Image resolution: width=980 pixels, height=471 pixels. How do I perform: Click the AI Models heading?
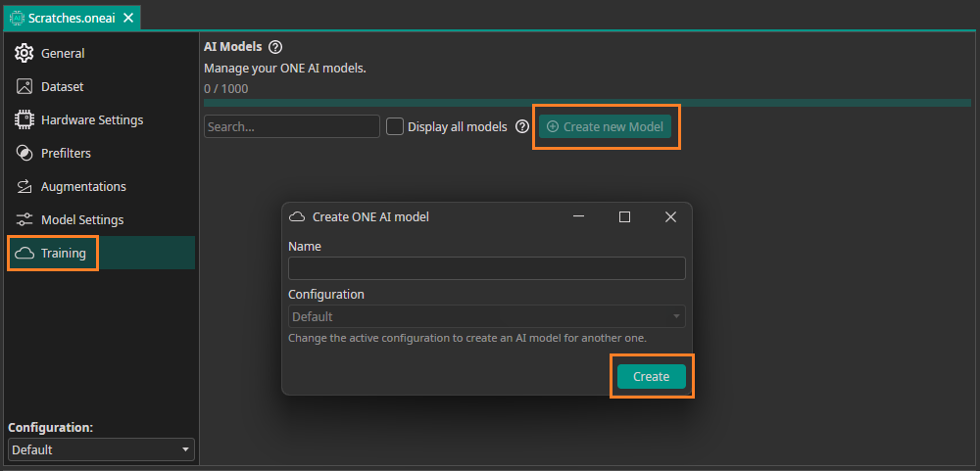(232, 47)
